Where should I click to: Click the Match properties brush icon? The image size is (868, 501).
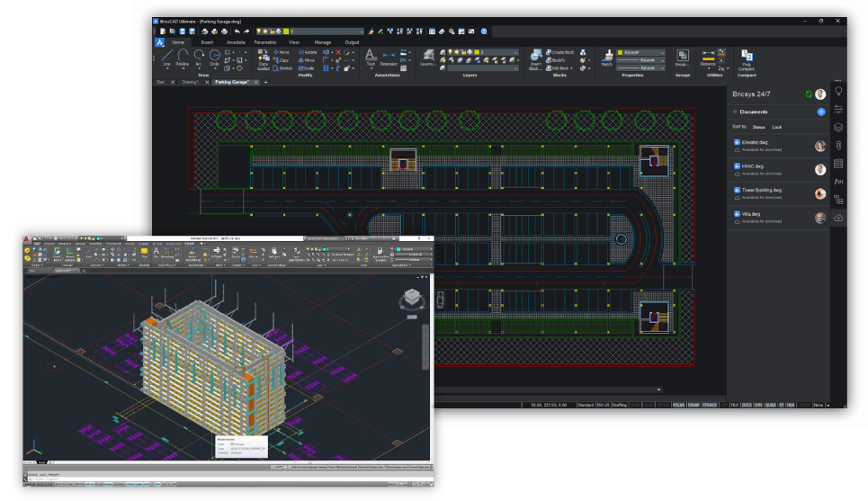tap(606, 57)
